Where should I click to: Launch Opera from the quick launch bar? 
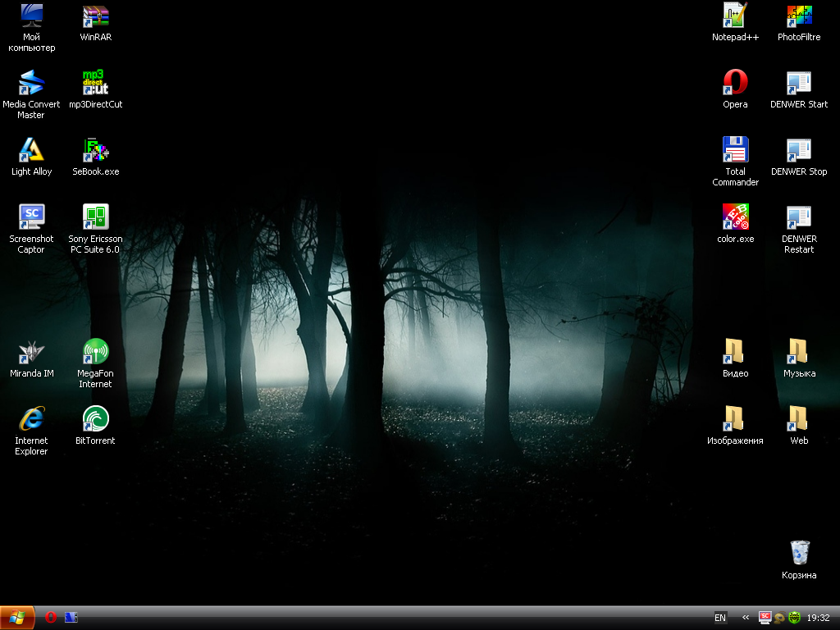[51, 618]
